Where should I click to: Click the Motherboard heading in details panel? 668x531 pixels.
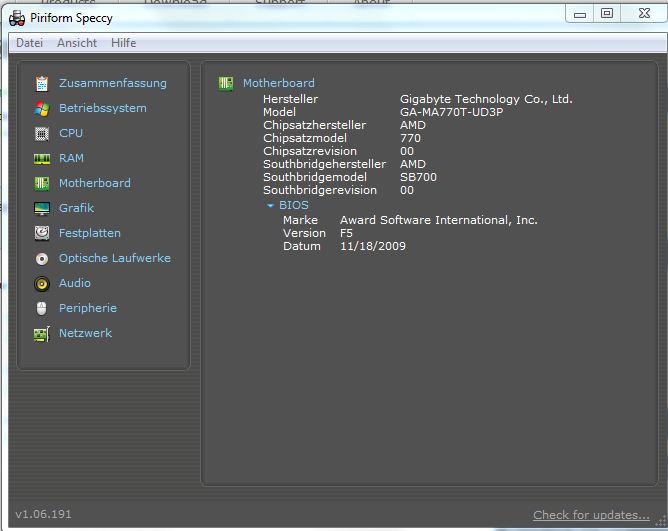click(279, 83)
